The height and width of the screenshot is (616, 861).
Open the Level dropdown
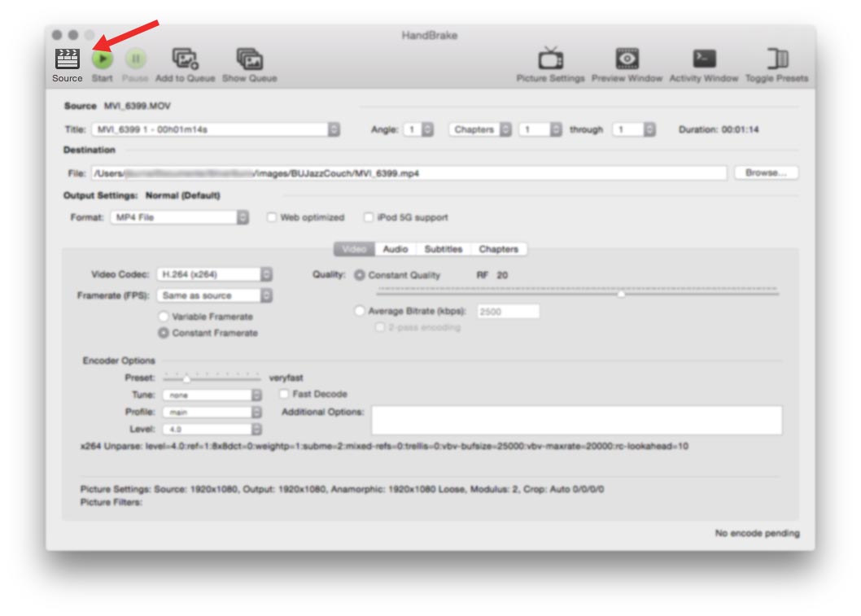click(212, 430)
